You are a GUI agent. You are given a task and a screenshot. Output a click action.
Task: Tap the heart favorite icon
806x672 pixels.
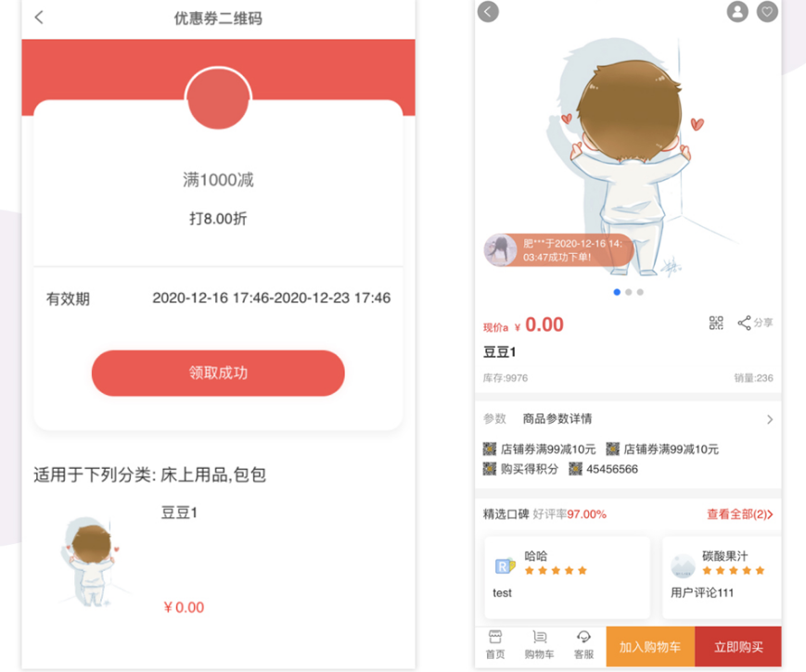coord(767,11)
